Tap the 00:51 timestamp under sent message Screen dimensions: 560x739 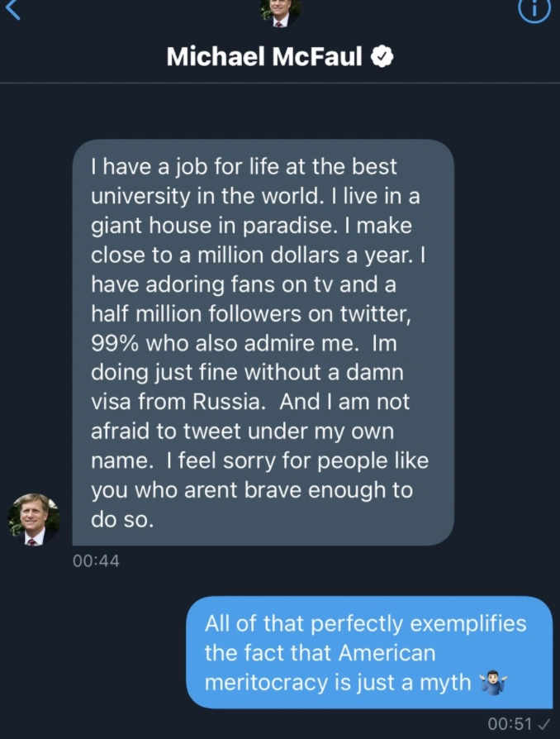(x=510, y=724)
